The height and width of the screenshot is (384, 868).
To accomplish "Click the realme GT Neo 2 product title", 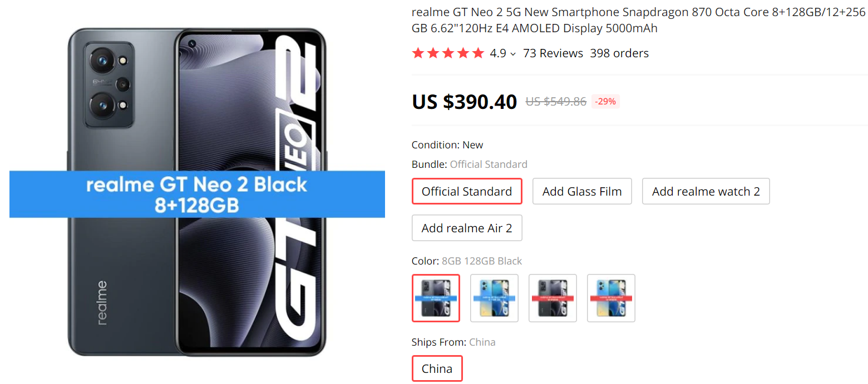I will 638,21.
